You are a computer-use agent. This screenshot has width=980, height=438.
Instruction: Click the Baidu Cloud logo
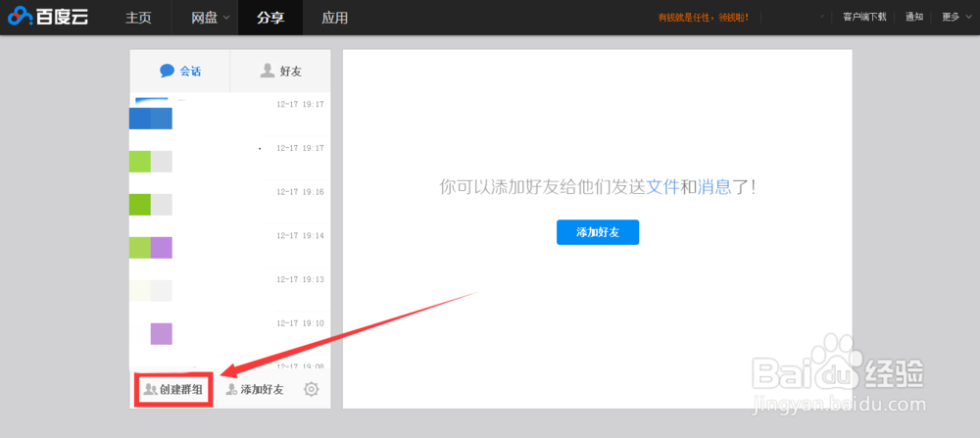(47, 17)
